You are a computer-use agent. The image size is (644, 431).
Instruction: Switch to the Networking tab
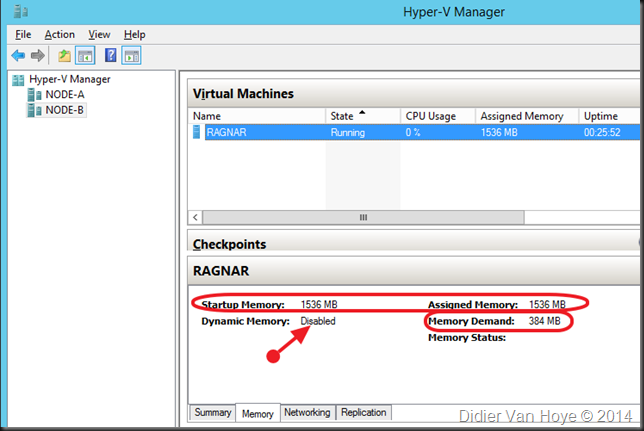coord(307,413)
